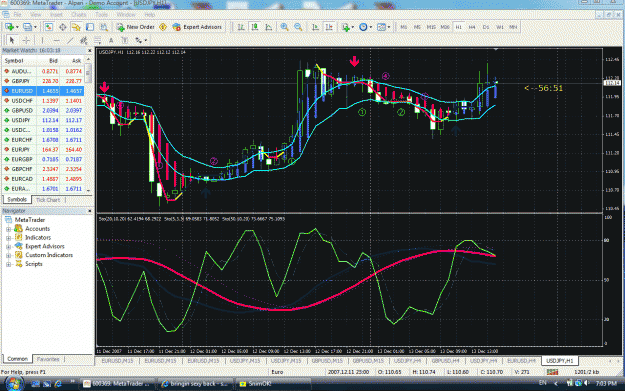Open the Profiles dropdown arrow
Image resolution: width=625 pixels, height=391 pixels.
pos(35,27)
